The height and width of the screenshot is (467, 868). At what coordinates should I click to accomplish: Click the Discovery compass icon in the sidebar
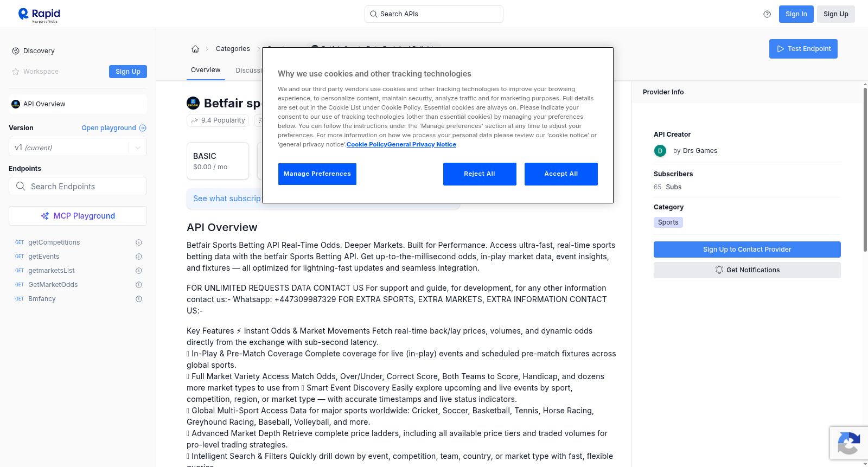16,51
